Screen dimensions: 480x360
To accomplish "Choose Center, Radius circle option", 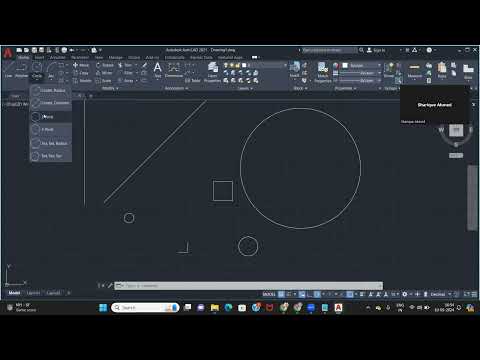I will [51, 90].
